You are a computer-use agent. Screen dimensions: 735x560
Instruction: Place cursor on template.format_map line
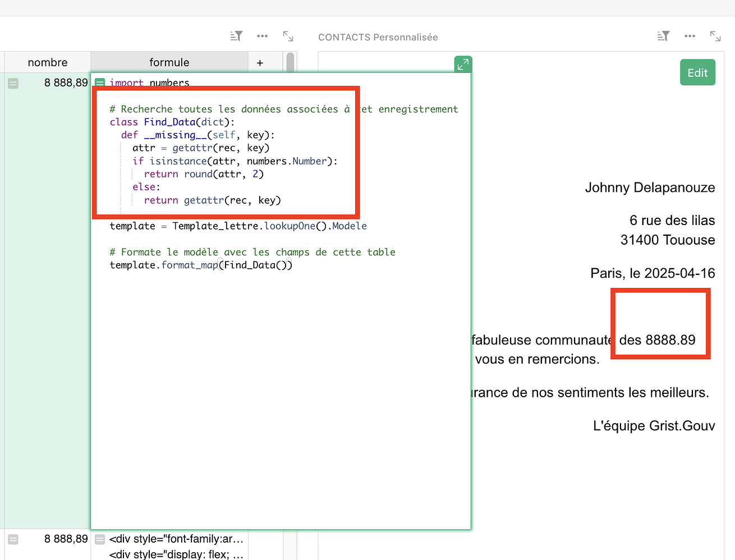click(x=201, y=265)
